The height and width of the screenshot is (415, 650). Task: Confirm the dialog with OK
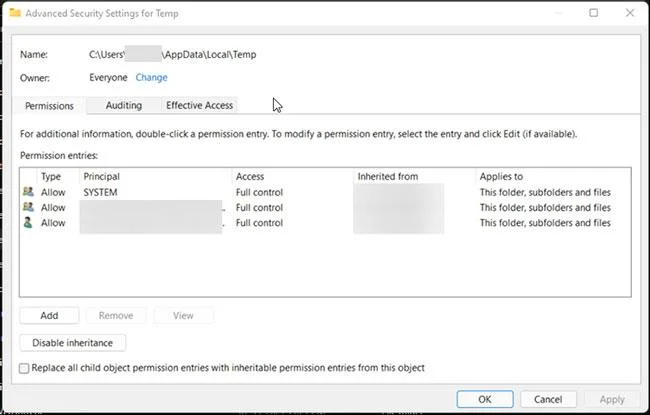[x=485, y=399]
